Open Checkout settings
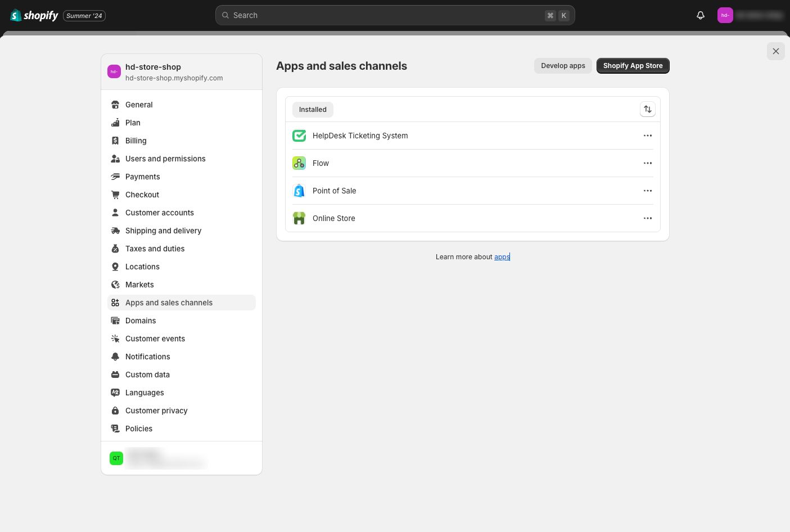 point(182,195)
